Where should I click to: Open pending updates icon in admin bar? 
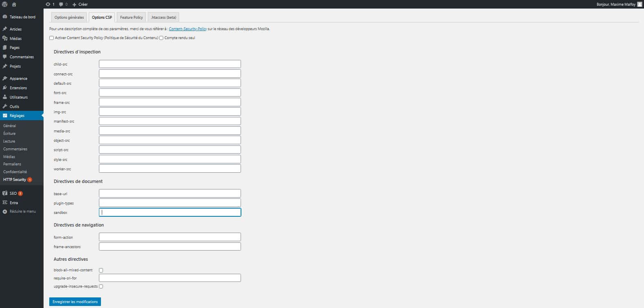click(48, 4)
